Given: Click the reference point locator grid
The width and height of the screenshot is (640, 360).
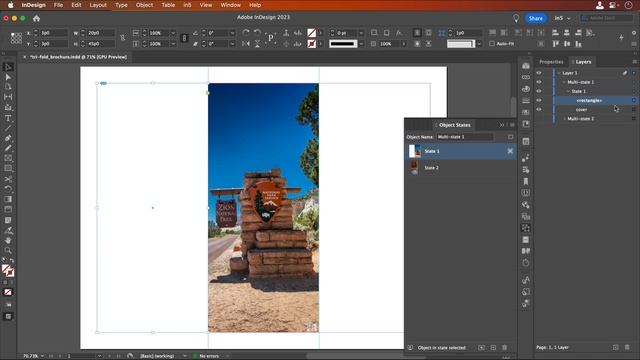Looking at the screenshot, I should pos(16,38).
